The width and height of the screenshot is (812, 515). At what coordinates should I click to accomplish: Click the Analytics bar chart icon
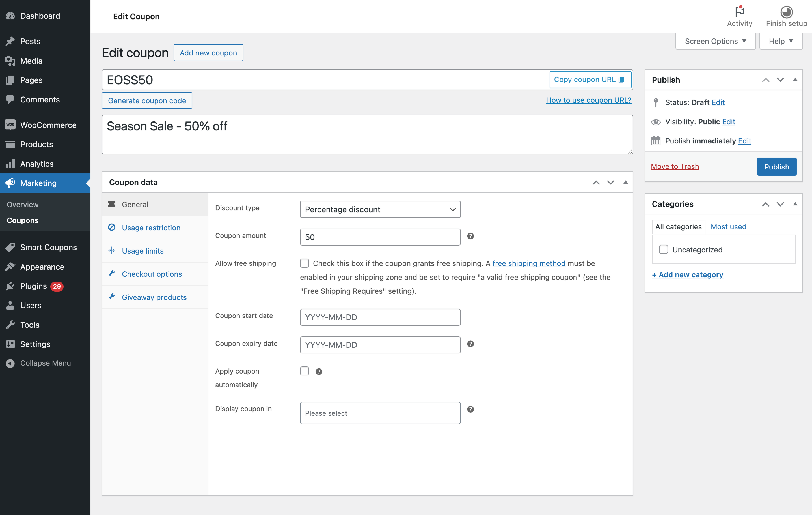click(x=10, y=164)
